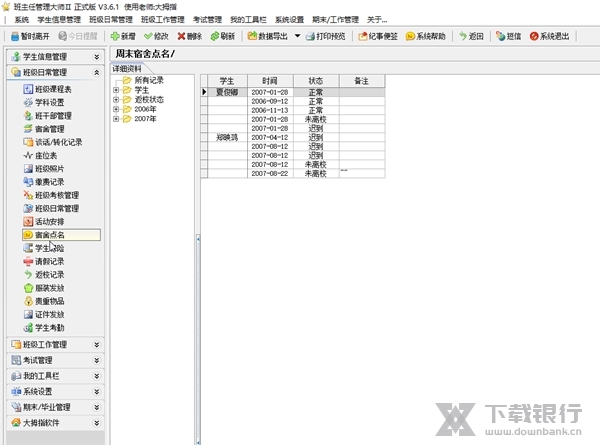Click 系统退出 to exit system

click(x=549, y=36)
